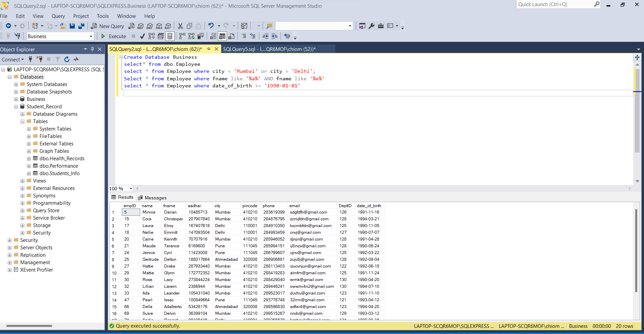Click the Parse query checkmark icon
The image size is (644, 334).
141,36
